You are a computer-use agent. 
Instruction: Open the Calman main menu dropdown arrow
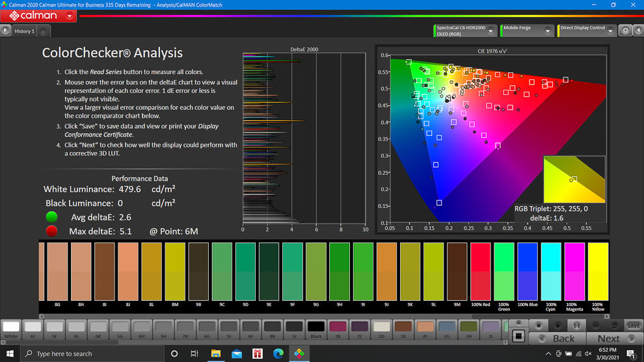[x=70, y=16]
